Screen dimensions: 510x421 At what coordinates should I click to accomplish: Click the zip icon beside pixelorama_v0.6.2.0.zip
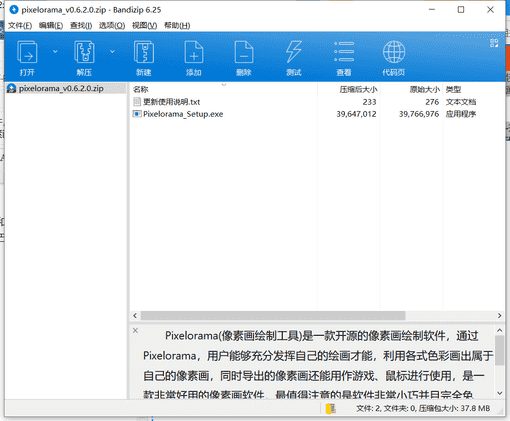click(x=12, y=88)
